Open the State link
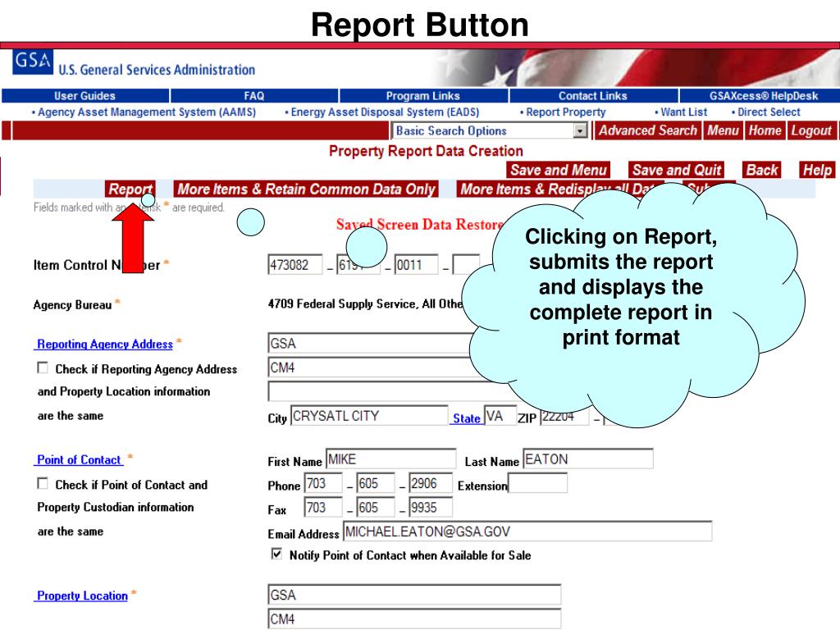This screenshot has height=630, width=840. (466, 418)
